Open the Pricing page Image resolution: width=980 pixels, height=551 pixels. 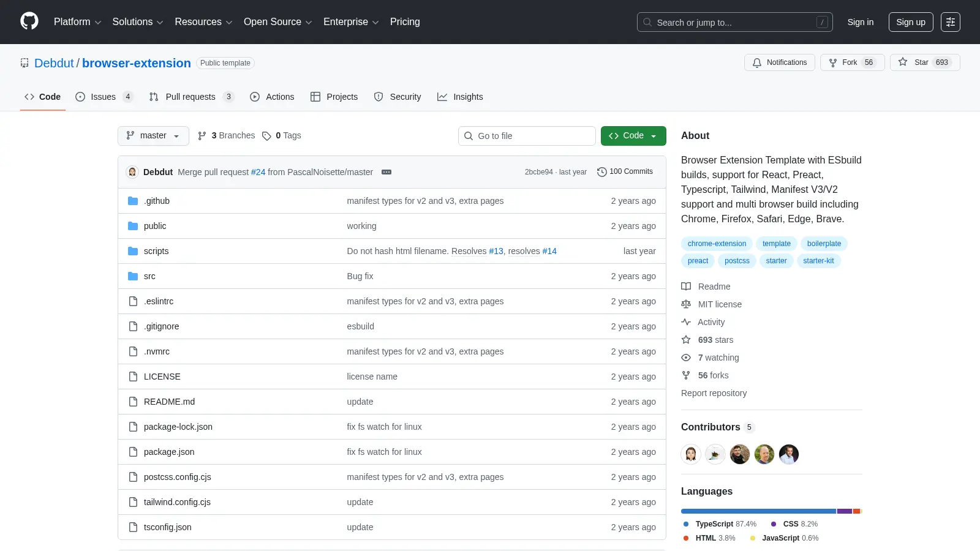point(405,22)
